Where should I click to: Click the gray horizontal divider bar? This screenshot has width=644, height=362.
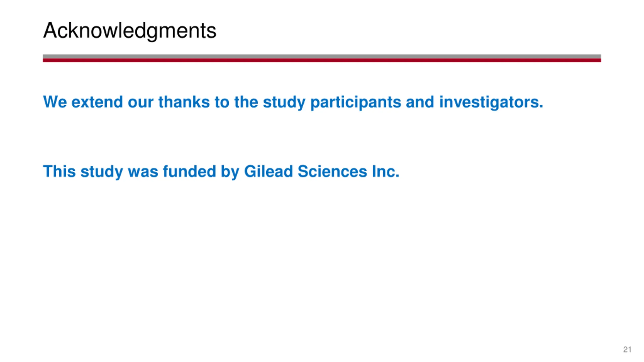pos(322,56)
